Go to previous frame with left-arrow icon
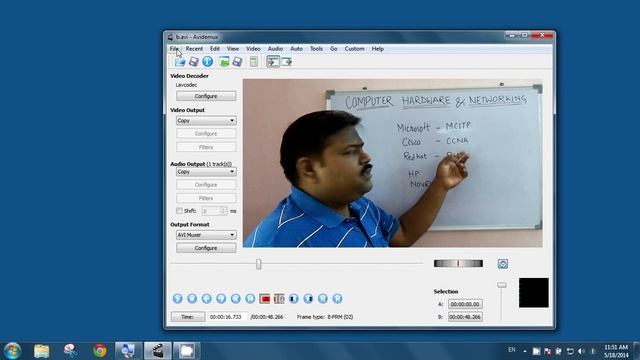Image resolution: width=640 pixels, height=360 pixels. click(x=207, y=299)
